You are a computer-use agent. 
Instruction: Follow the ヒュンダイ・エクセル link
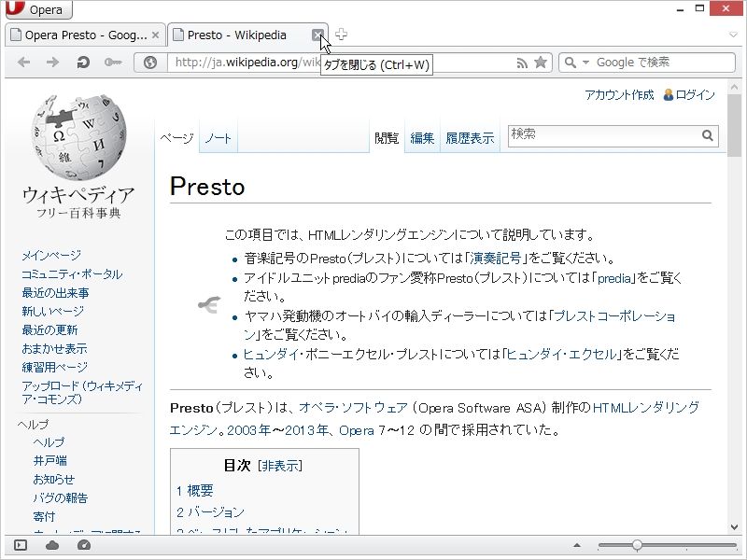[561, 355]
